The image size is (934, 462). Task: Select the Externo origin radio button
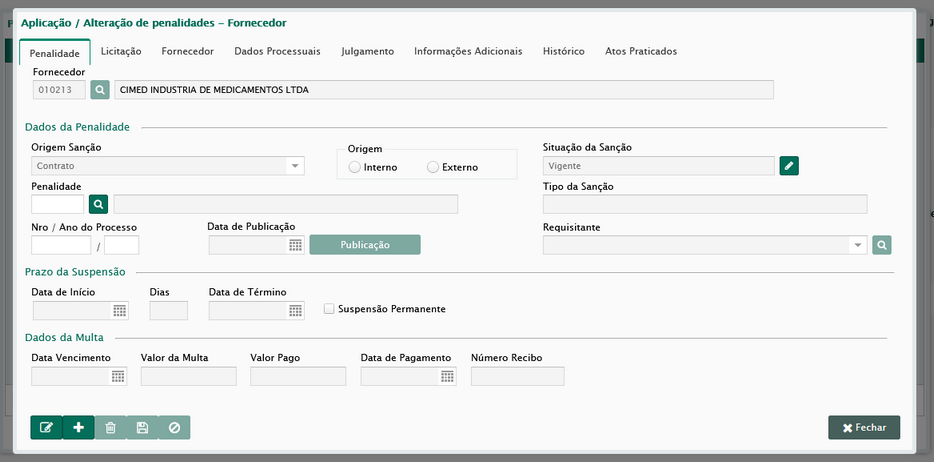pyautogui.click(x=433, y=167)
